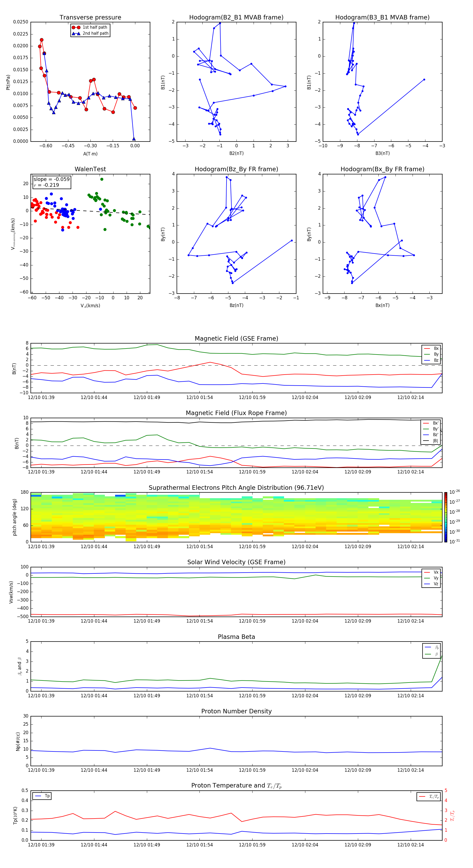Click the 'Plasma Beta' title

click(x=236, y=637)
